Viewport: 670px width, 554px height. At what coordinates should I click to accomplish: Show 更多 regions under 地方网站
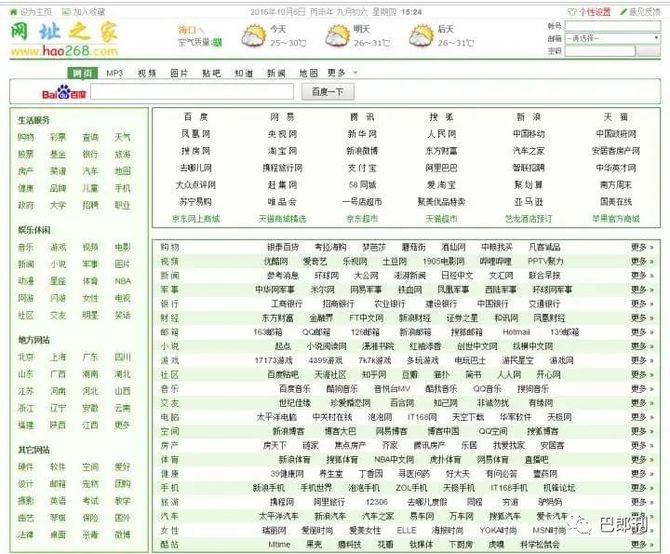pos(122,425)
